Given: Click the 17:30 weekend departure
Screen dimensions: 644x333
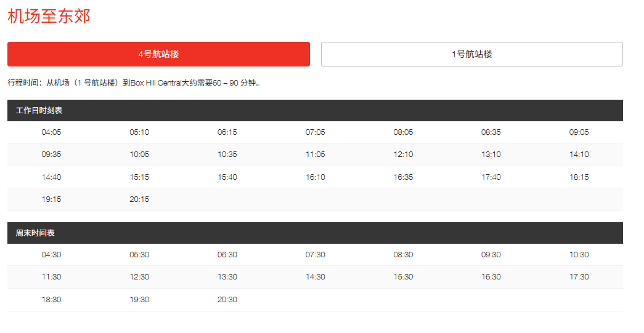Looking at the screenshot, I should click(579, 277).
